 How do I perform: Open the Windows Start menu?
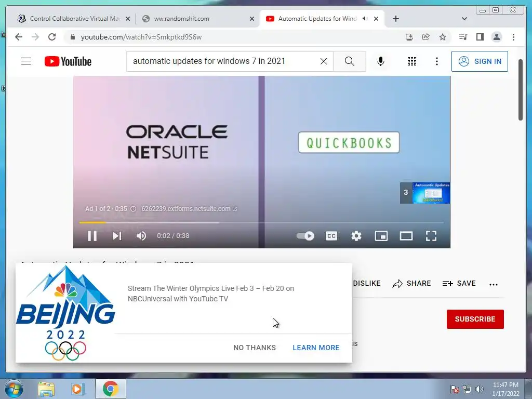coord(14,389)
